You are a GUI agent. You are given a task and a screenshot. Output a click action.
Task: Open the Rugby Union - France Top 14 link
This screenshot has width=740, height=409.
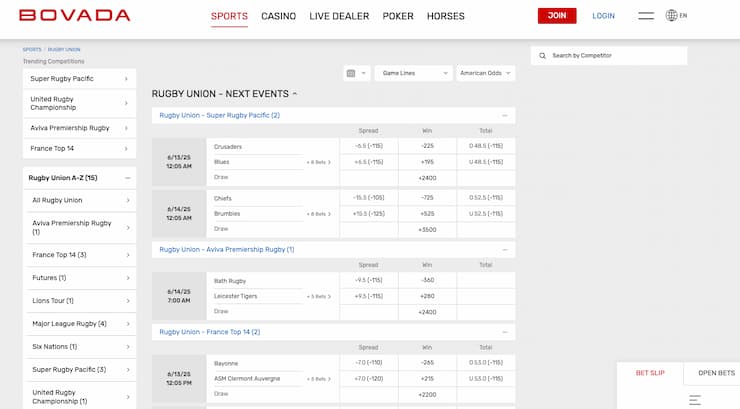tap(210, 332)
